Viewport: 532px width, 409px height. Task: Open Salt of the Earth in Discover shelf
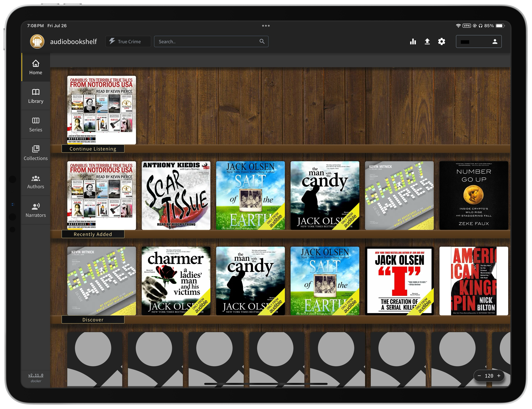pos(325,281)
